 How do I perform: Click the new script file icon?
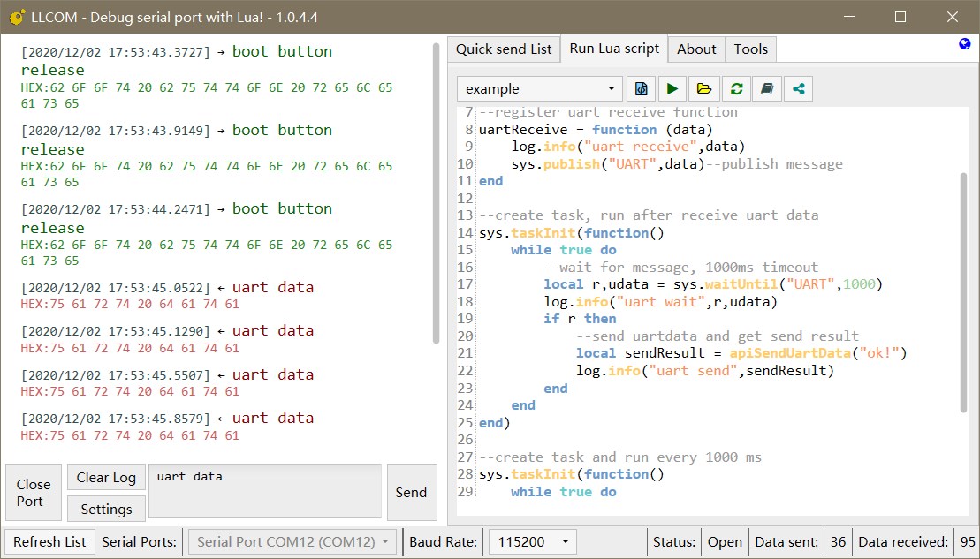[x=642, y=88]
